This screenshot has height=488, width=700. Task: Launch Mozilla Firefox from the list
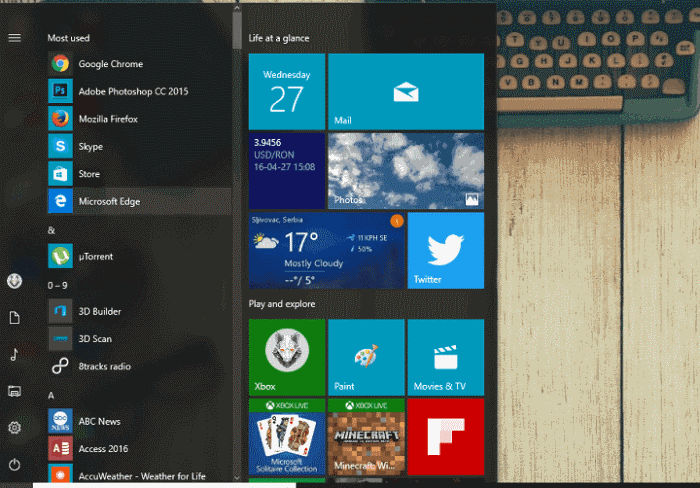tap(139, 119)
